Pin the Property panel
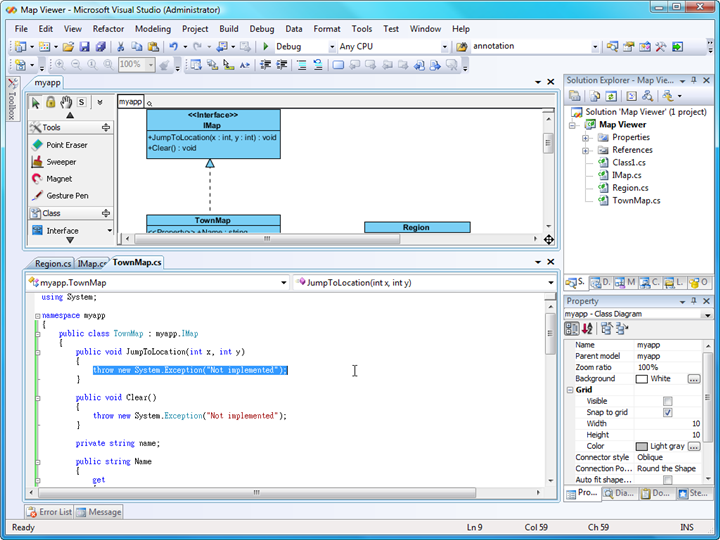The width and height of the screenshot is (720, 540). tap(694, 301)
